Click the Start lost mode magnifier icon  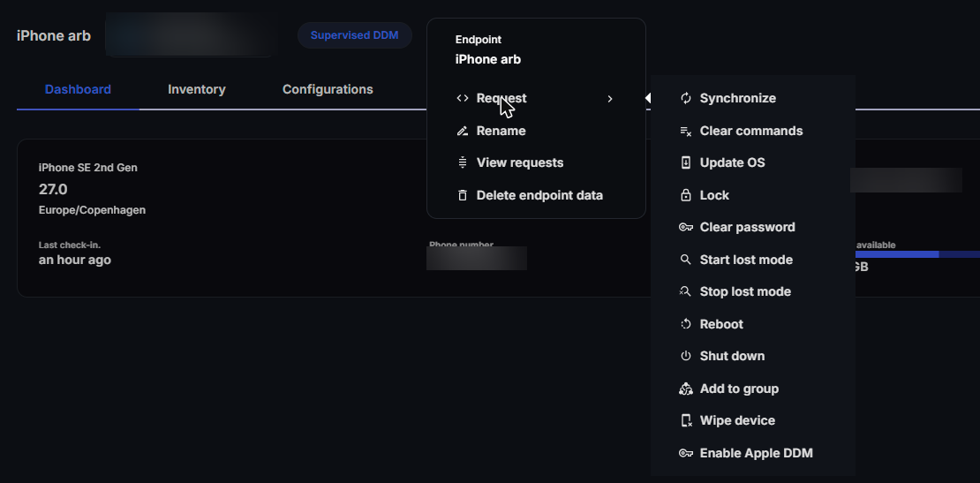pos(686,260)
